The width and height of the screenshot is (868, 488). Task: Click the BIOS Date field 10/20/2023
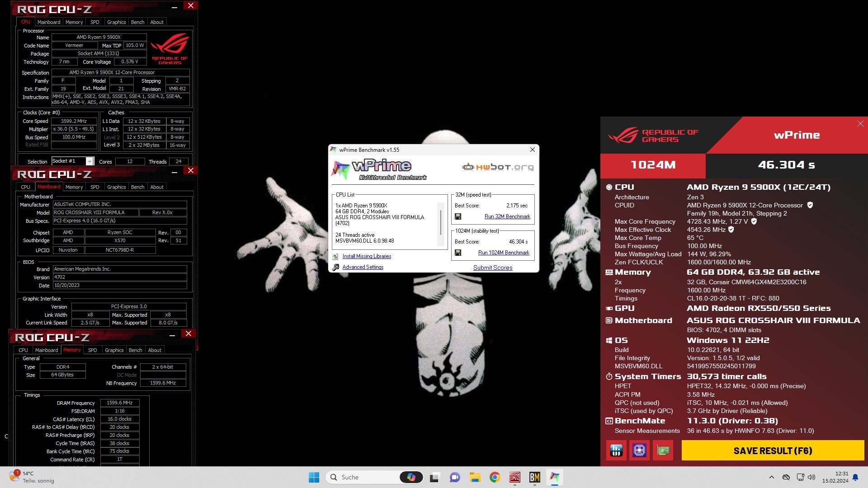[120, 286]
